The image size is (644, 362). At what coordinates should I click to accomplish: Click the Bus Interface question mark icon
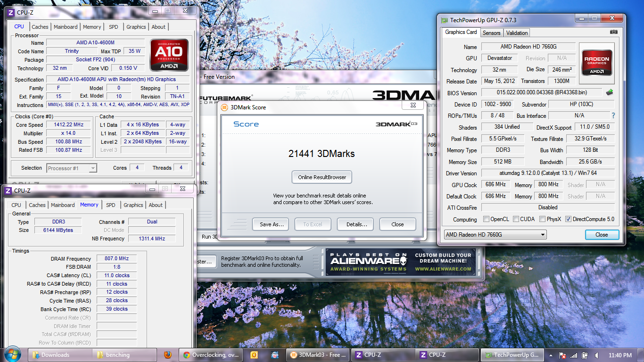click(613, 115)
